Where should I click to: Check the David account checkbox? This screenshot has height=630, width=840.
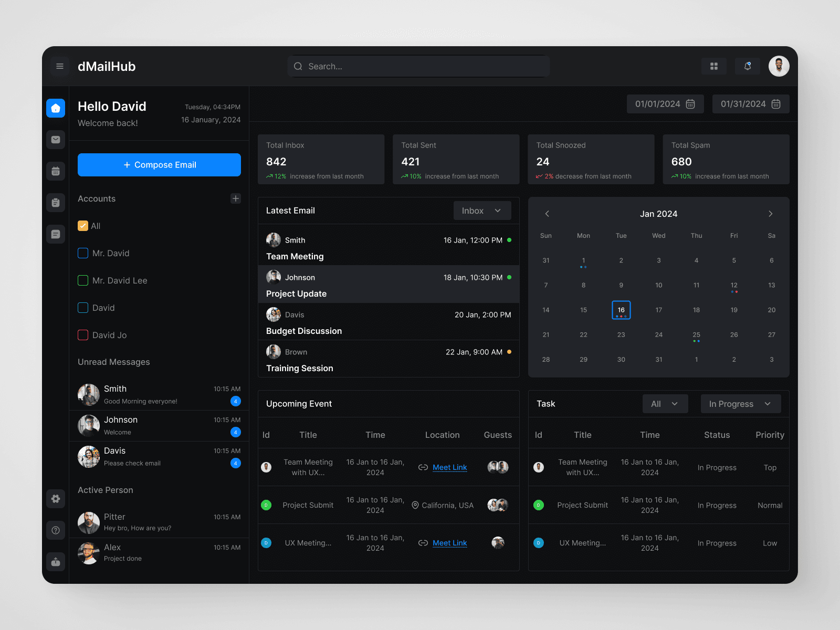(x=83, y=308)
